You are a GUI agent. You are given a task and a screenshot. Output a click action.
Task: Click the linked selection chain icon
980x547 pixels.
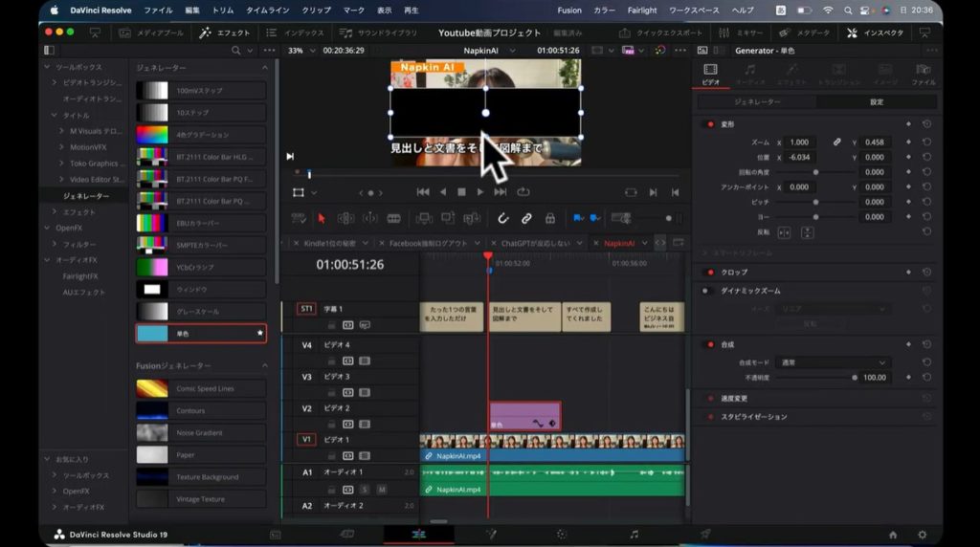coord(526,218)
